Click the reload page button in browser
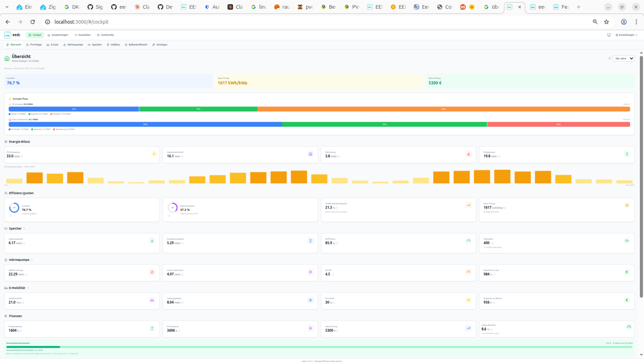 pyautogui.click(x=33, y=22)
